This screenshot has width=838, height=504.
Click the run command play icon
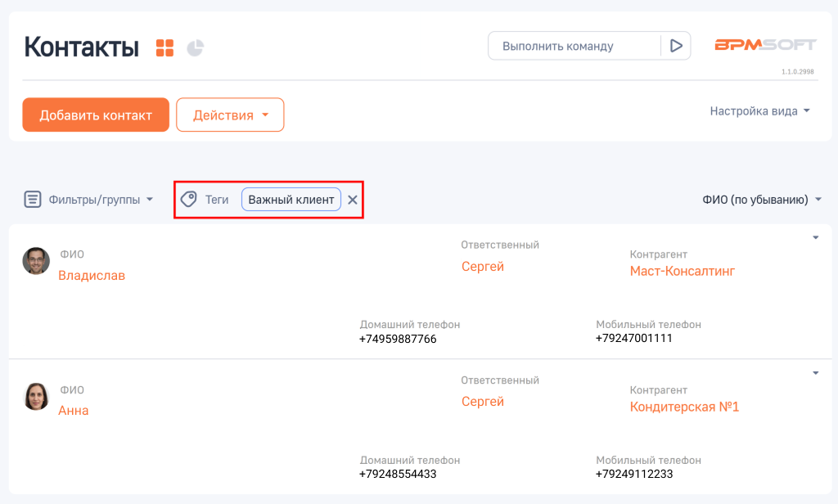click(676, 46)
